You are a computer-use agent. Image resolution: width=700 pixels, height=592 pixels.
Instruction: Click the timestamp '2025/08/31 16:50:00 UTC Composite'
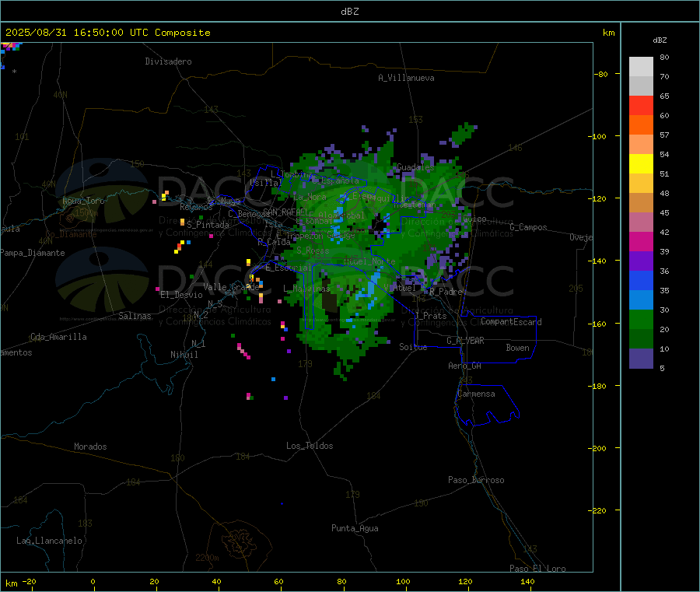pyautogui.click(x=107, y=33)
